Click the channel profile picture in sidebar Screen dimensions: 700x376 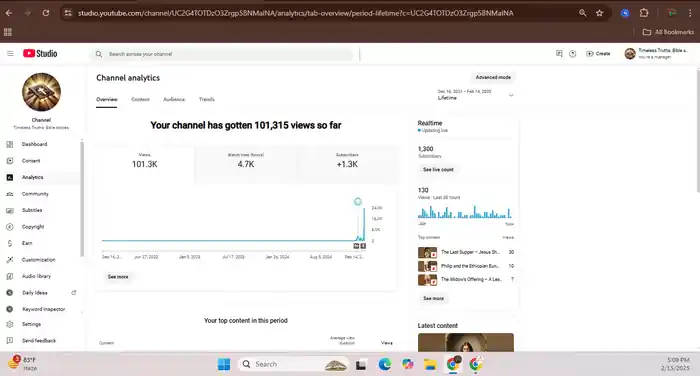pos(41,92)
